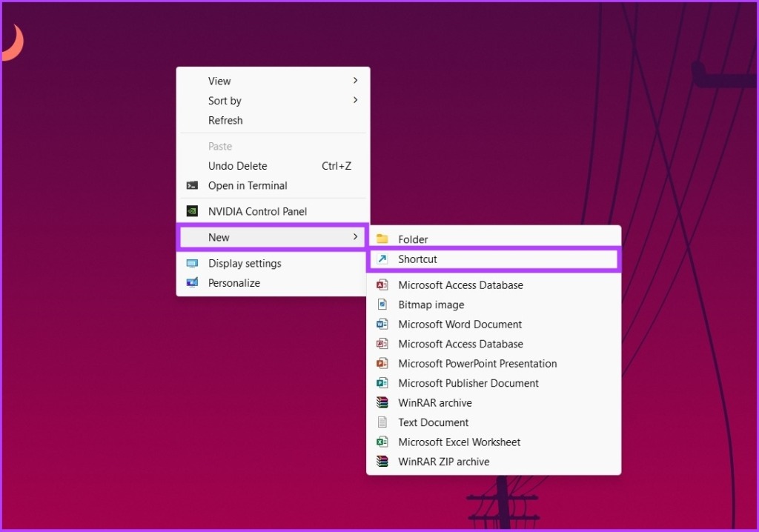Click the Terminal icon beside Open in Terminal
Image resolution: width=759 pixels, height=532 pixels.
click(192, 185)
